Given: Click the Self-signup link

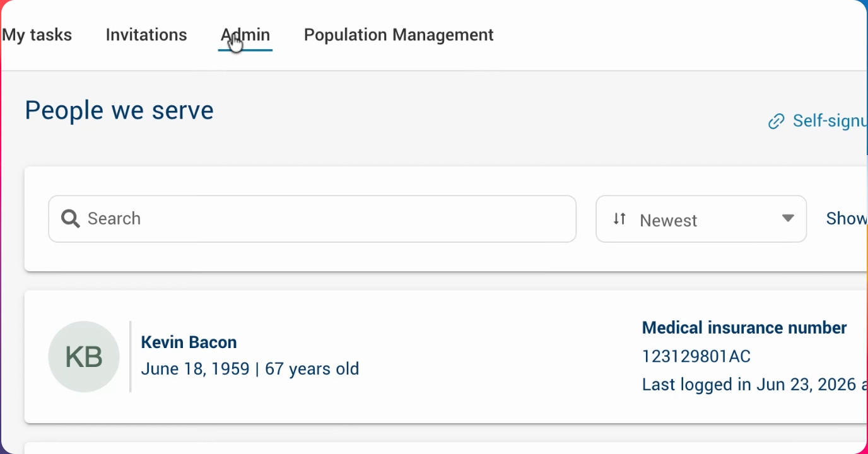Looking at the screenshot, I should (829, 120).
